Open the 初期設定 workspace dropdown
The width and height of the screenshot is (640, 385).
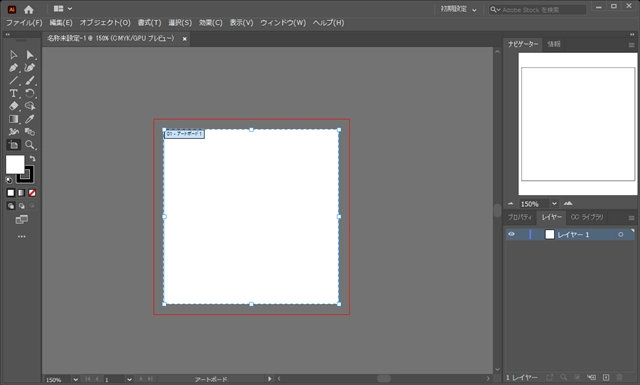458,9
